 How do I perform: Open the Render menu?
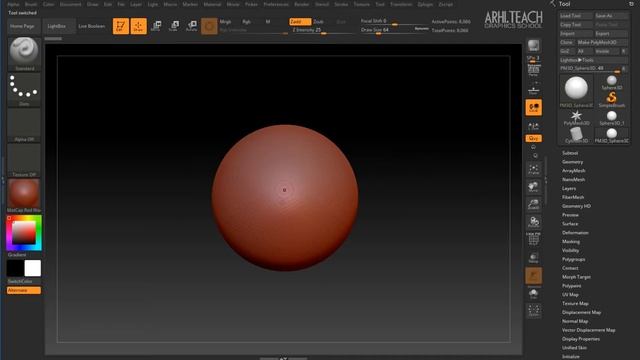click(x=302, y=4)
